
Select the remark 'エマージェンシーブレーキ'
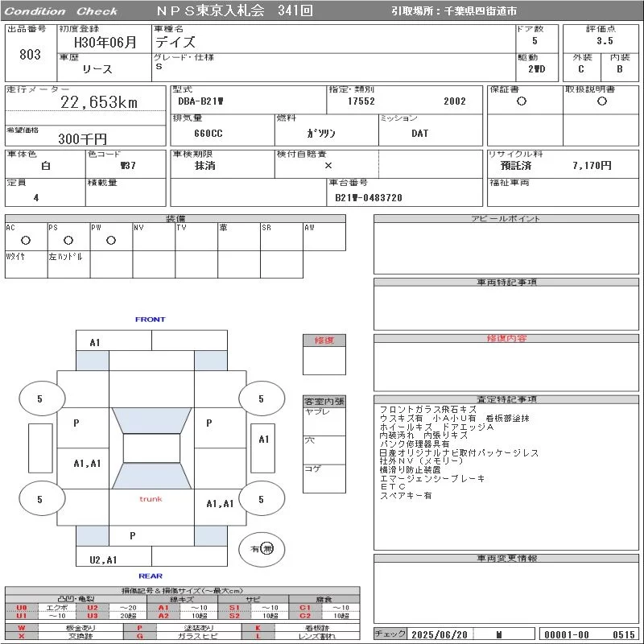(432, 478)
